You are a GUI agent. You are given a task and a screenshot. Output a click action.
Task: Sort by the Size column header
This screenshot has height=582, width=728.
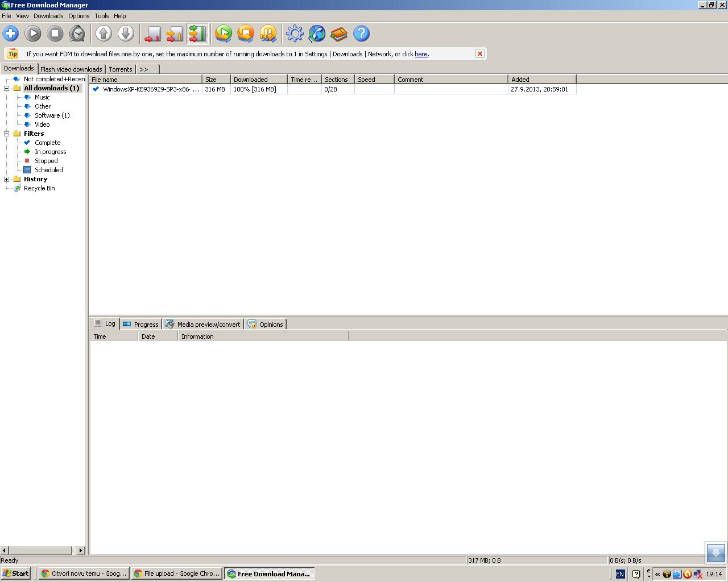pyautogui.click(x=216, y=80)
